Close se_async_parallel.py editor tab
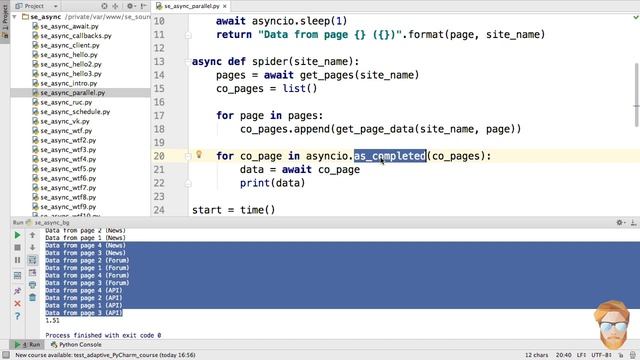 point(224,6)
